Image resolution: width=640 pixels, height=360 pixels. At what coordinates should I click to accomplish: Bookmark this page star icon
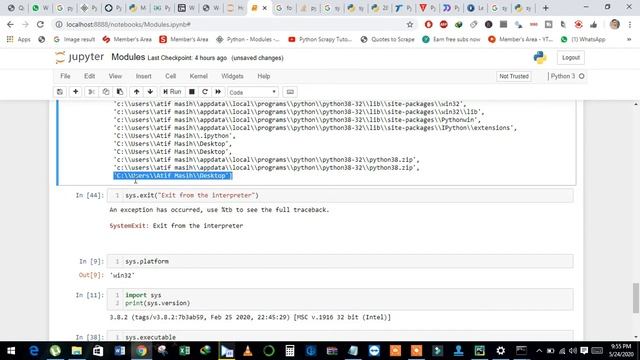pos(410,24)
